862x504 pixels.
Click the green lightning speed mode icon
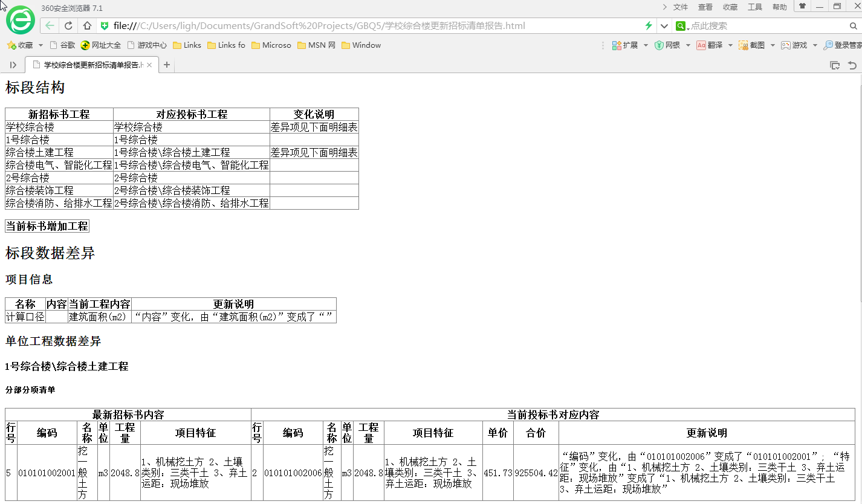tap(649, 26)
